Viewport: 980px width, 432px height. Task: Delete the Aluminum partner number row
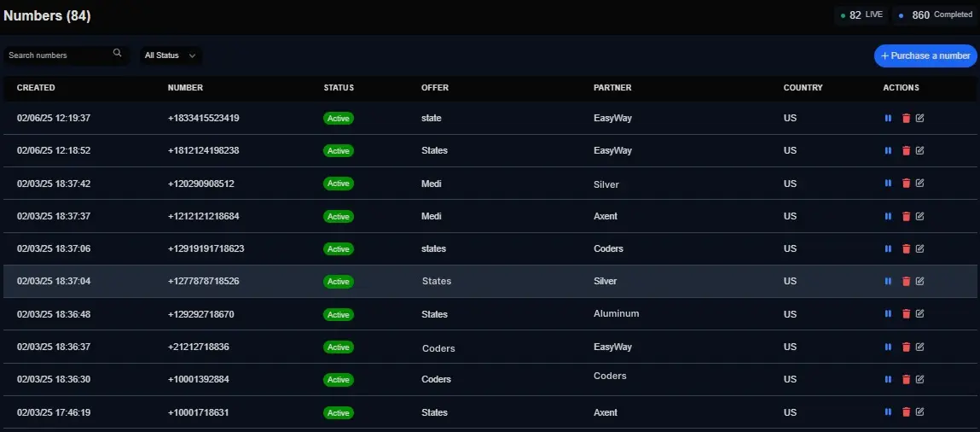tap(906, 314)
